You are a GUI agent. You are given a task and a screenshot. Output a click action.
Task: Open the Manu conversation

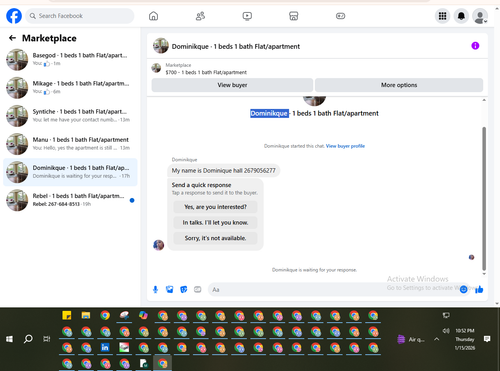point(70,144)
